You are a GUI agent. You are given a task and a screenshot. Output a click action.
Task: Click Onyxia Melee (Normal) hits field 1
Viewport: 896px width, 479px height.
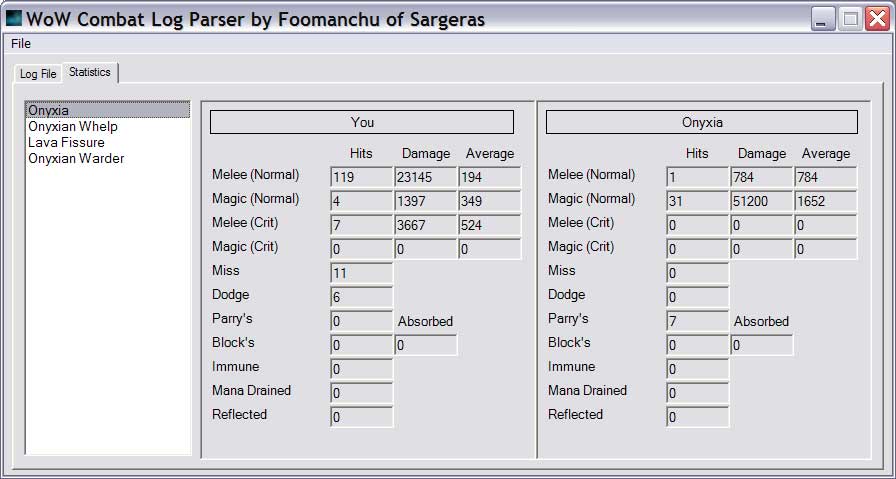tap(698, 177)
